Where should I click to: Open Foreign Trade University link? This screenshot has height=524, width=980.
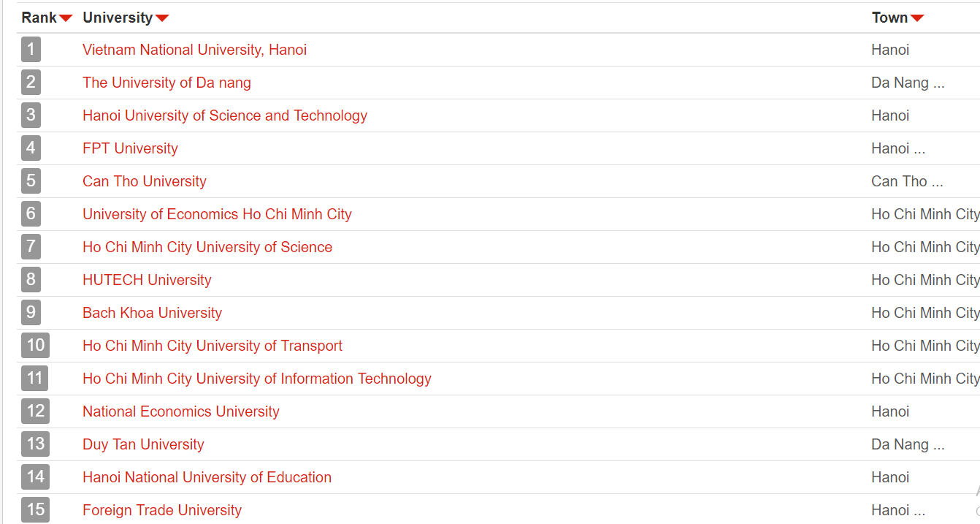click(x=162, y=510)
